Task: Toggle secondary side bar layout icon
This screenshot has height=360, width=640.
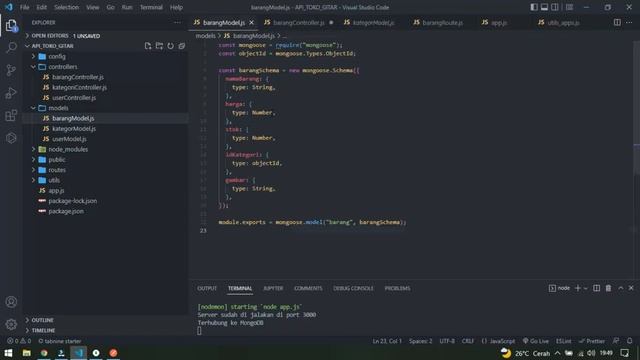Action: pyautogui.click(x=555, y=7)
